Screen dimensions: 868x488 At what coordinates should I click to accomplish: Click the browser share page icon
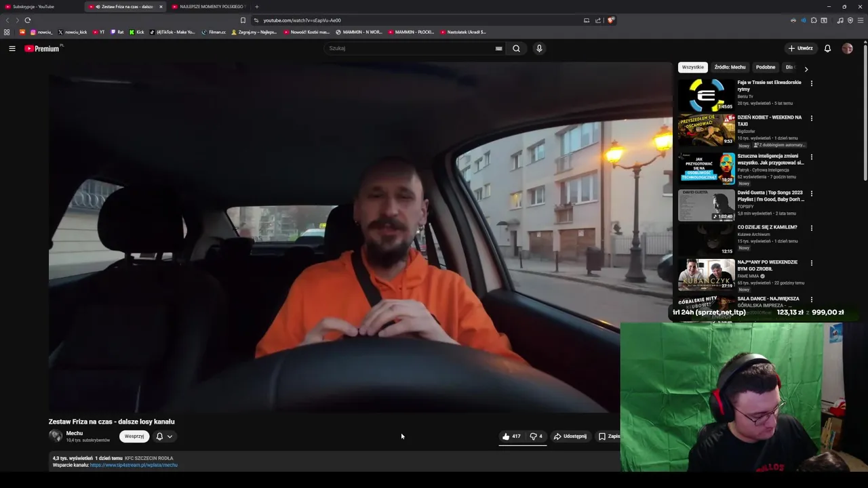tap(598, 20)
